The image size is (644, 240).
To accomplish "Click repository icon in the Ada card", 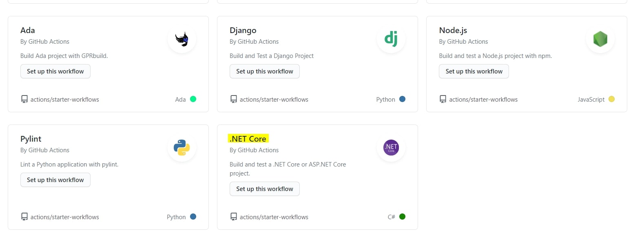I will pyautogui.click(x=24, y=99).
